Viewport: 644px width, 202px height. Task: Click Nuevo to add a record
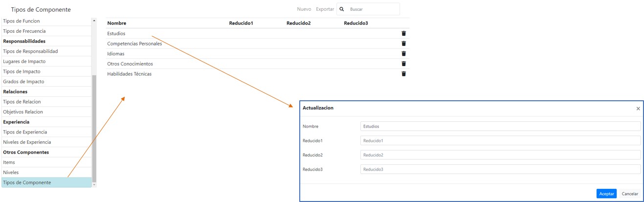(304, 9)
